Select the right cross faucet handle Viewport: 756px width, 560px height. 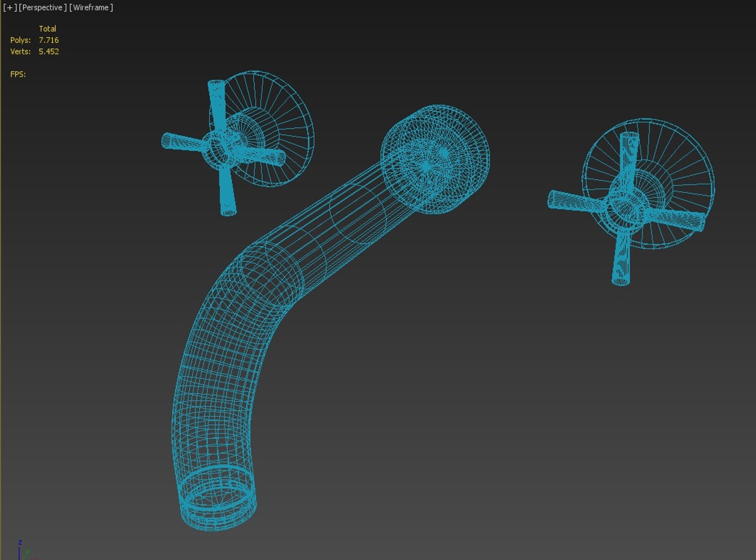coord(626,208)
